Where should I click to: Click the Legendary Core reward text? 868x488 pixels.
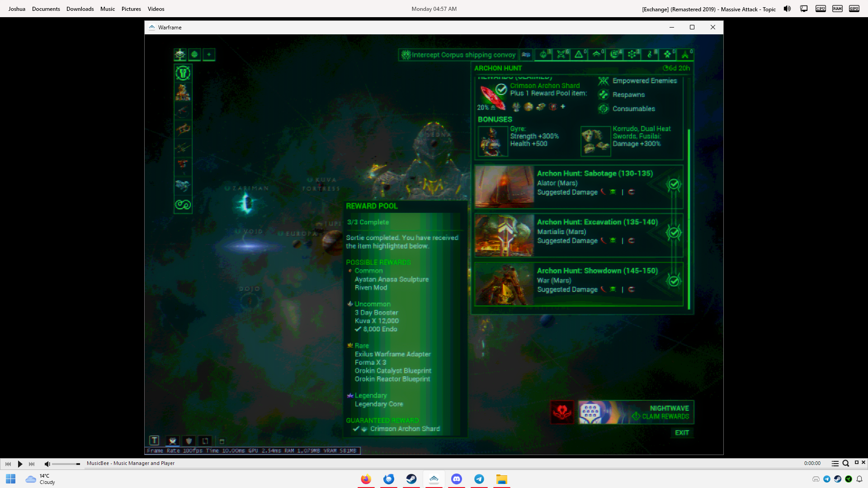point(379,404)
